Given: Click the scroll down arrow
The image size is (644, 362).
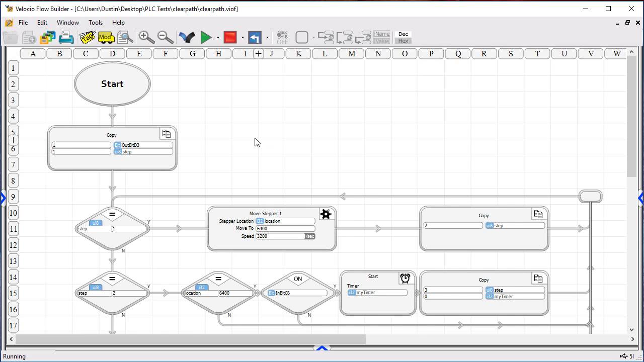Looking at the screenshot, I should pos(632,330).
